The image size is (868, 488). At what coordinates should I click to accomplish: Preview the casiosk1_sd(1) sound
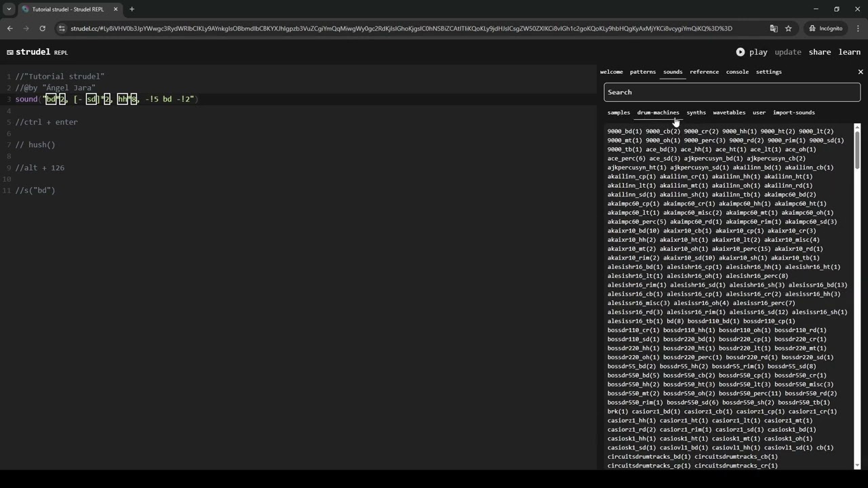(x=631, y=448)
